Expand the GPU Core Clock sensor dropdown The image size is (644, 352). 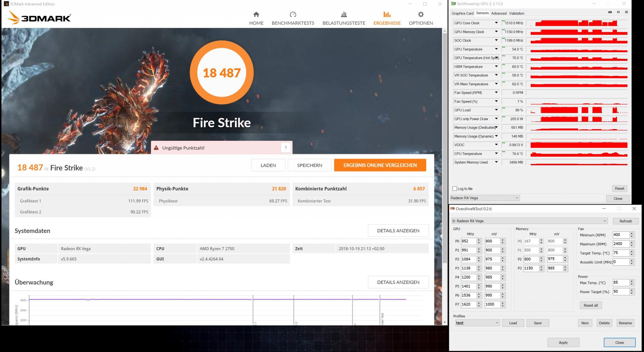(x=496, y=23)
